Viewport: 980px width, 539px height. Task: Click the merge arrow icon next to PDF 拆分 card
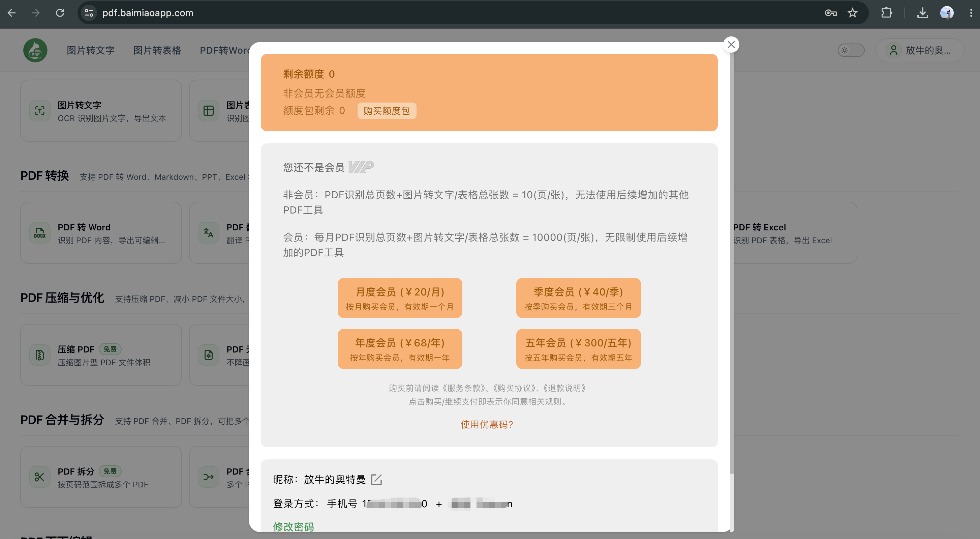point(209,477)
